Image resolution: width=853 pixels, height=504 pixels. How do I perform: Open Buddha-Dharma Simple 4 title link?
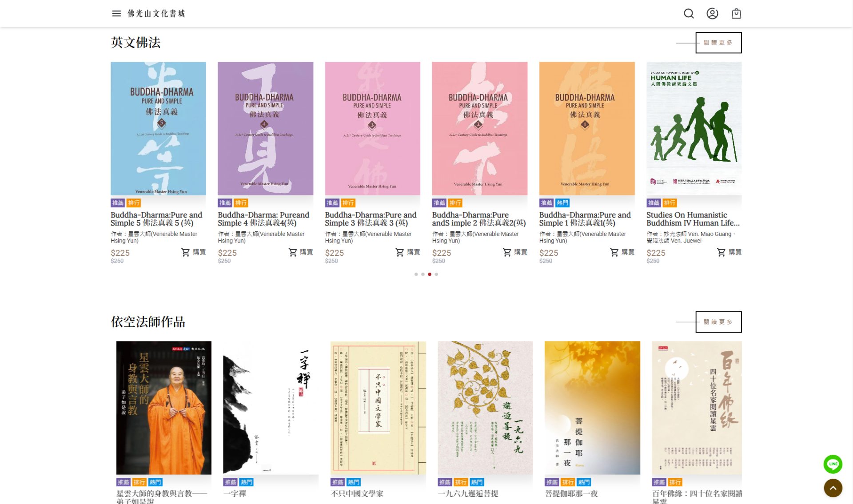coord(263,219)
